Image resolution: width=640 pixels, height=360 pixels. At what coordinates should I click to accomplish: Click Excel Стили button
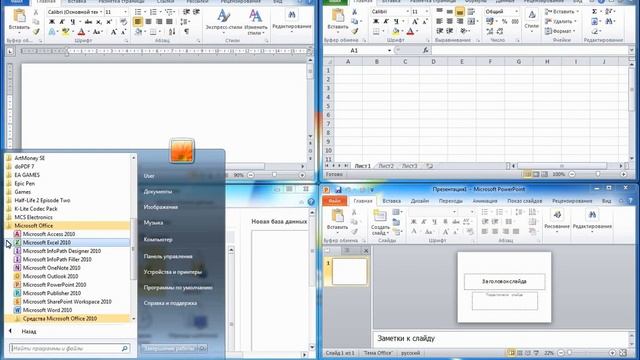531,20
